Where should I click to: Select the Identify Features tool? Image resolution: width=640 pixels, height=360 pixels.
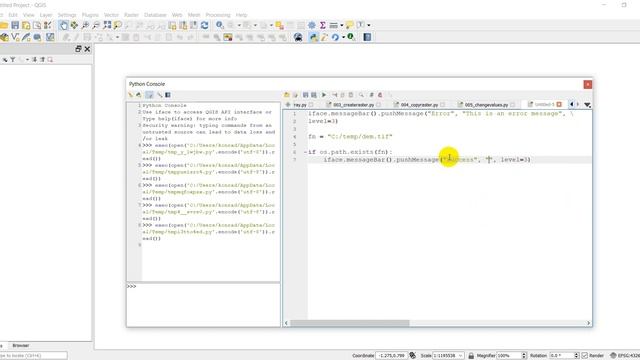pyautogui.click(x=220, y=25)
